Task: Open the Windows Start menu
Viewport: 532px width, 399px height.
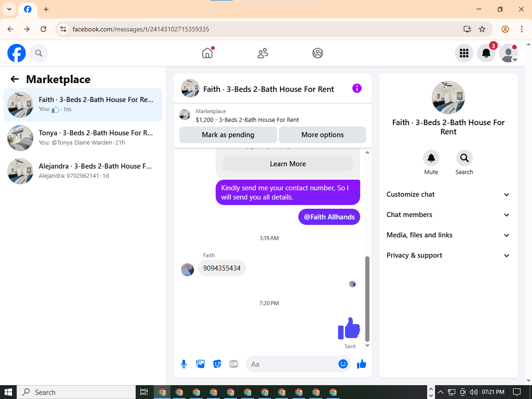Action: click(8, 392)
